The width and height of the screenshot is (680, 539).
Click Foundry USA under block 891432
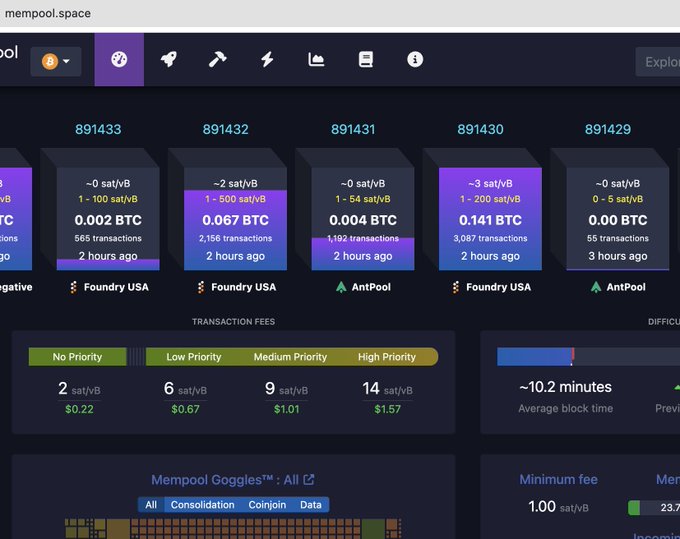pyautogui.click(x=244, y=287)
